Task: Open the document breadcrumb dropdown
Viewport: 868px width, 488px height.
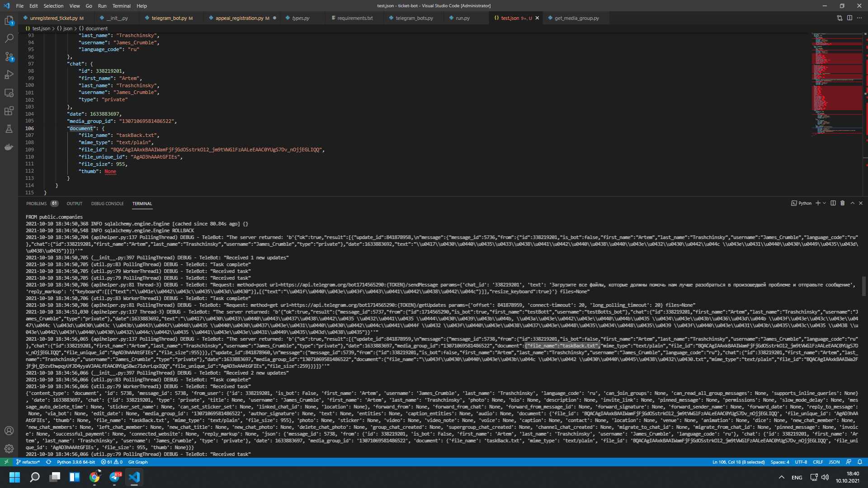Action: click(x=96, y=28)
